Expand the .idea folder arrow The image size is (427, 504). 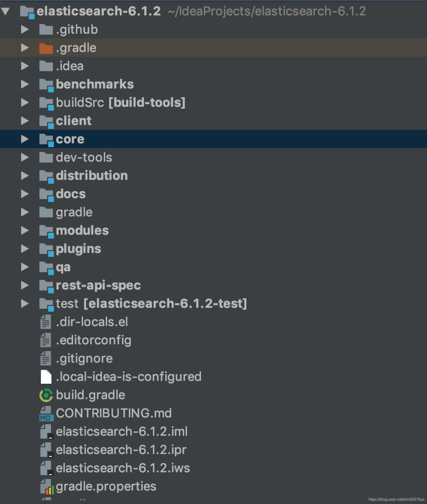[25, 66]
